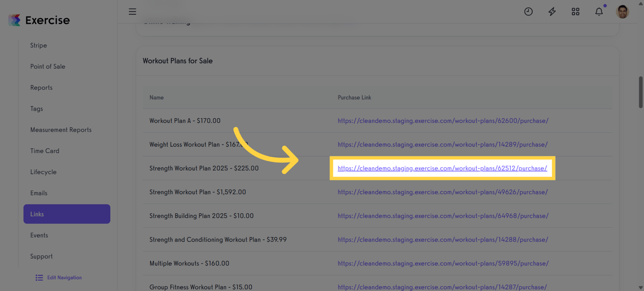Open Group Fitness Workout Plan purchase link
The image size is (644, 291).
pos(442,287)
